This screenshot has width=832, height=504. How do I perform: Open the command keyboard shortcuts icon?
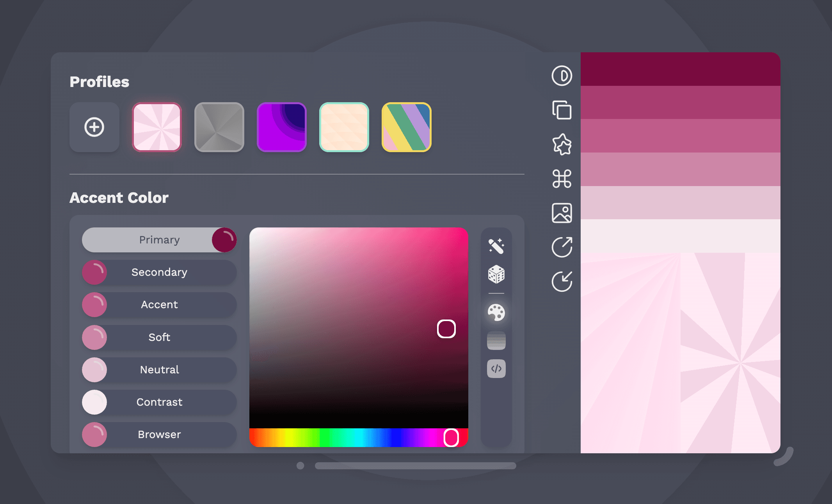click(x=562, y=179)
